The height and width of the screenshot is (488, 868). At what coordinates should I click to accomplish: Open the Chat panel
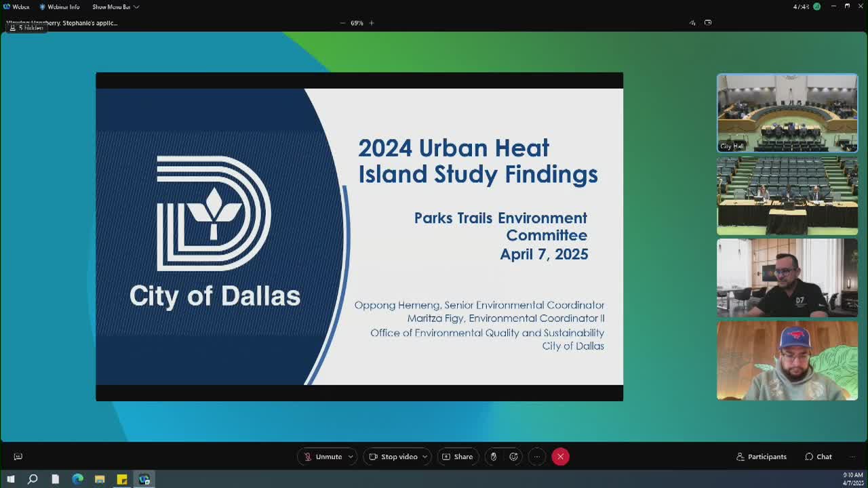[818, 456]
